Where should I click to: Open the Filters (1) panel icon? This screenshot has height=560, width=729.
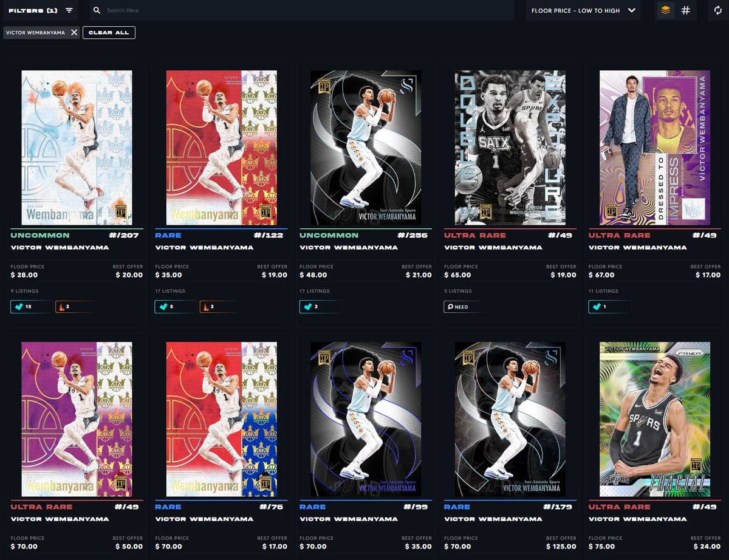[69, 10]
